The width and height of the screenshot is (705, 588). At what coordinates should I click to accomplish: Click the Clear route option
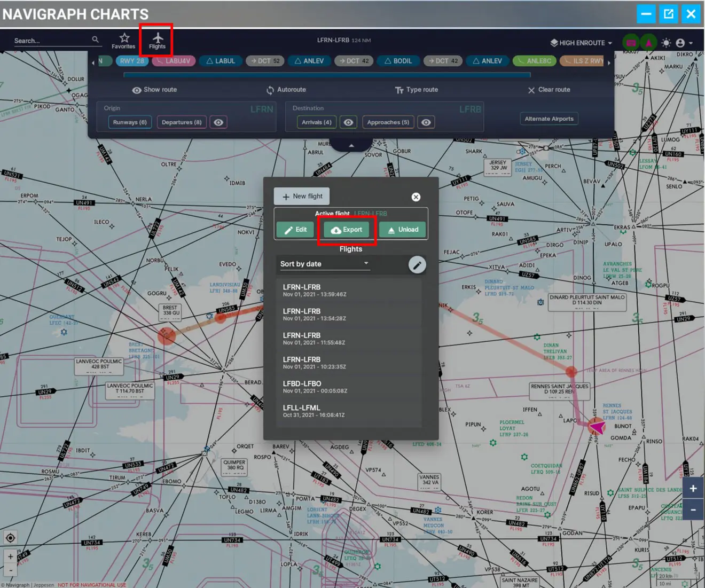tap(549, 90)
